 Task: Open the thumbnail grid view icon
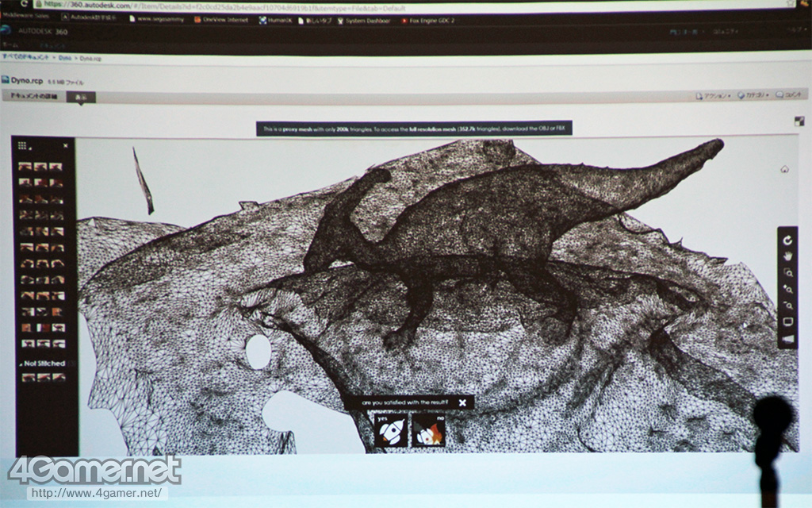(x=21, y=146)
